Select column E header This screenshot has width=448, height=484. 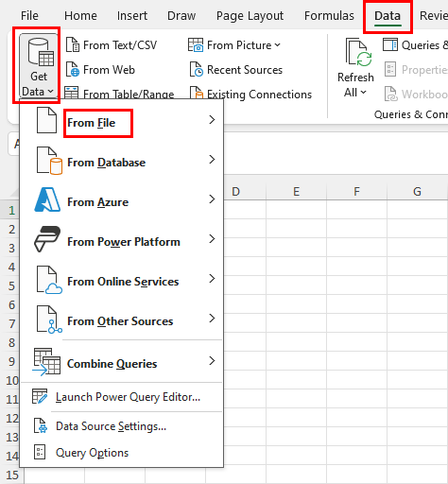point(296,191)
